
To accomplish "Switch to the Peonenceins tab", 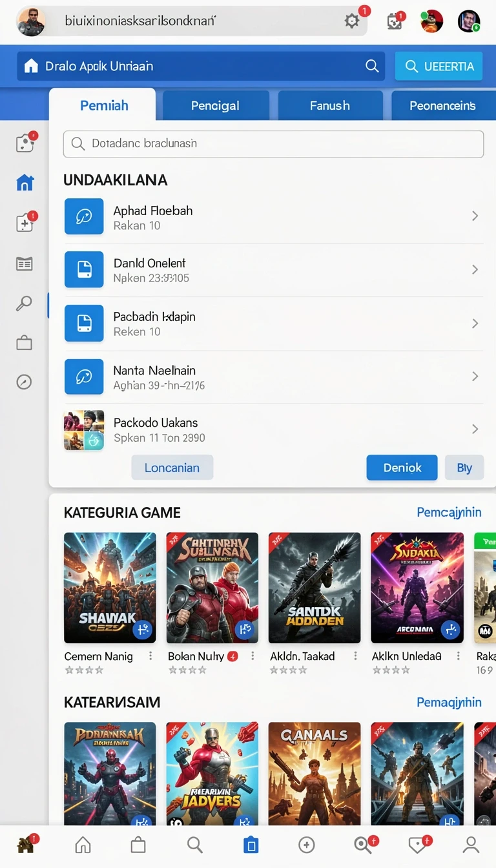I will 442,105.
